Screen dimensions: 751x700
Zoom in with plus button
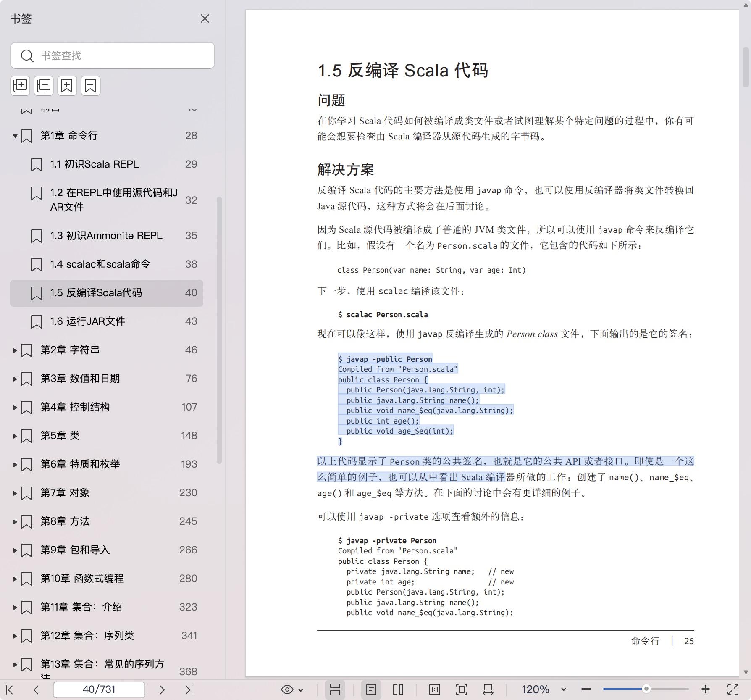706,689
